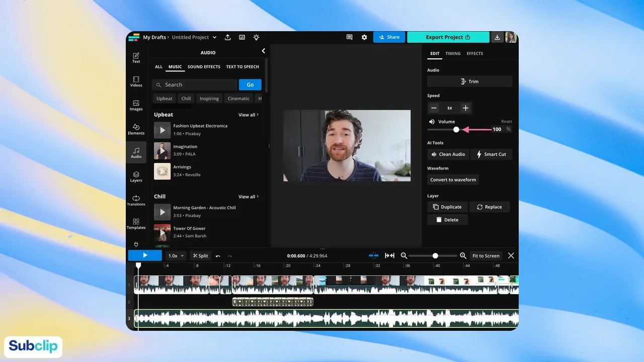Viewport: 644px width, 362px height.
Task: Click the Fit to Screen button
Action: (x=486, y=255)
